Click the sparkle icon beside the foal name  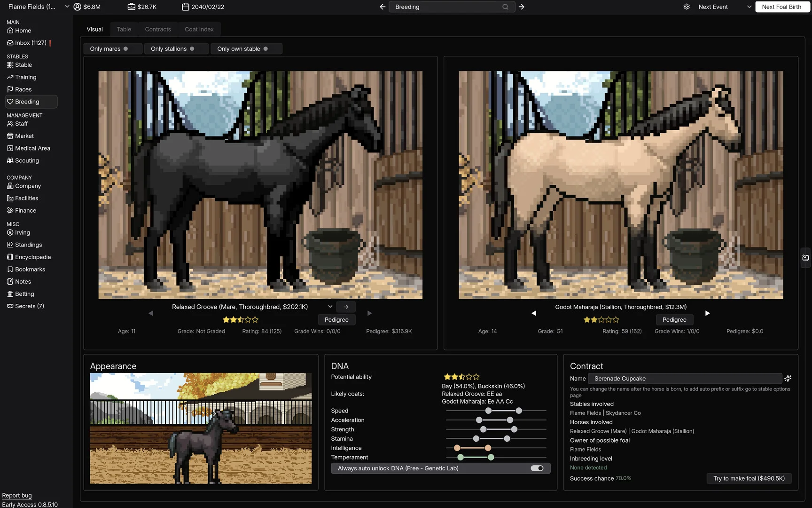click(788, 378)
